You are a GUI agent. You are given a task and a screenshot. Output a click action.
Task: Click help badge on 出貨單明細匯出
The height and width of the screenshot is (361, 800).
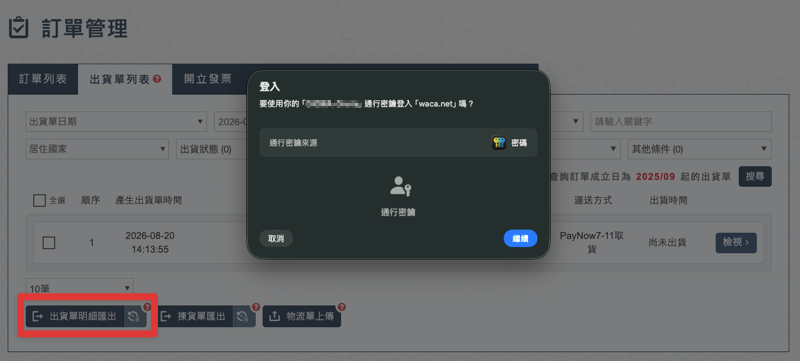click(147, 307)
